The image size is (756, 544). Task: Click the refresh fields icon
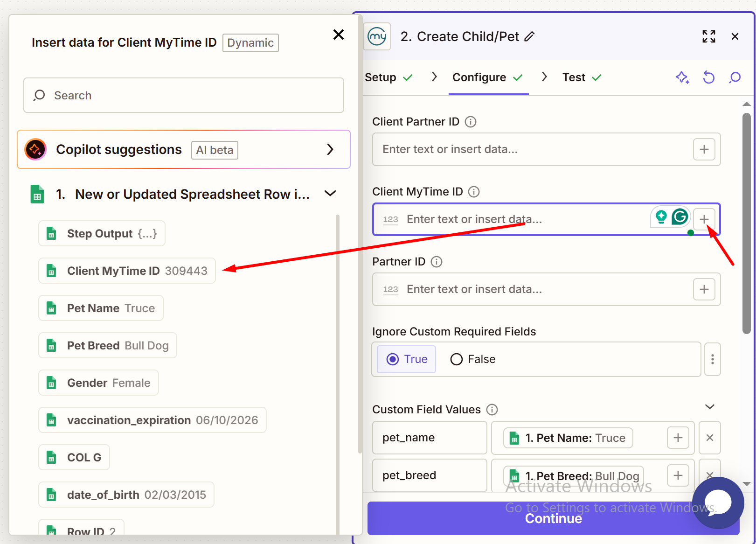[708, 77]
